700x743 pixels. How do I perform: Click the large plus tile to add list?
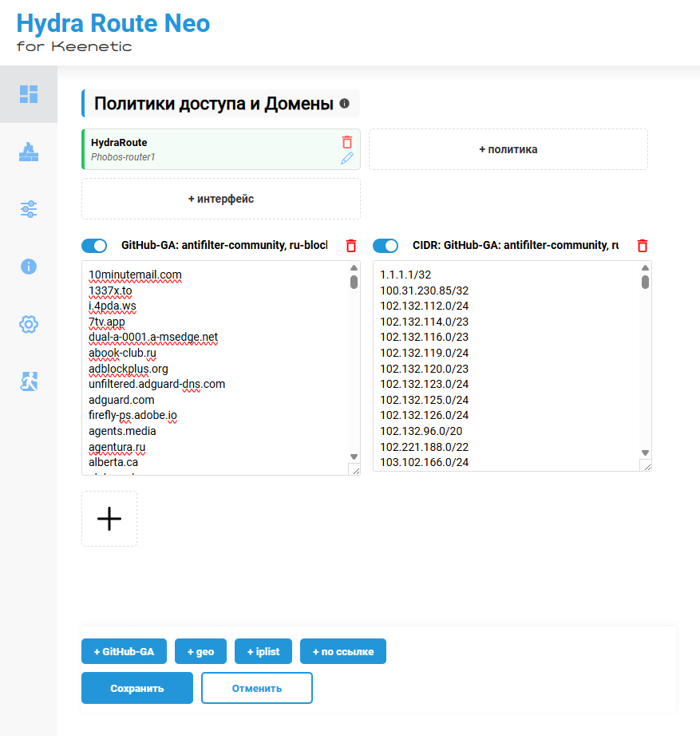coord(109,519)
